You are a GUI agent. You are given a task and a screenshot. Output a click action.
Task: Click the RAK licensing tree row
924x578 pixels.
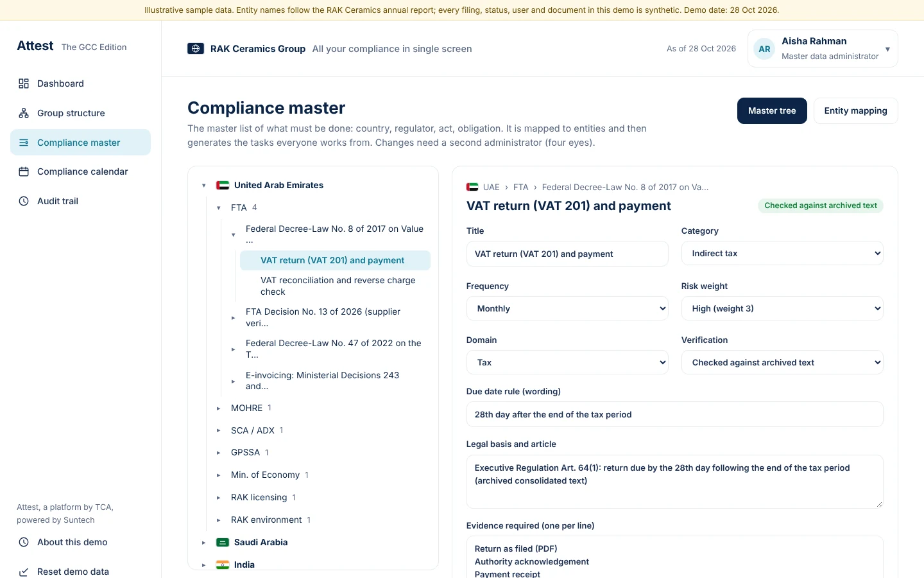pyautogui.click(x=322, y=497)
